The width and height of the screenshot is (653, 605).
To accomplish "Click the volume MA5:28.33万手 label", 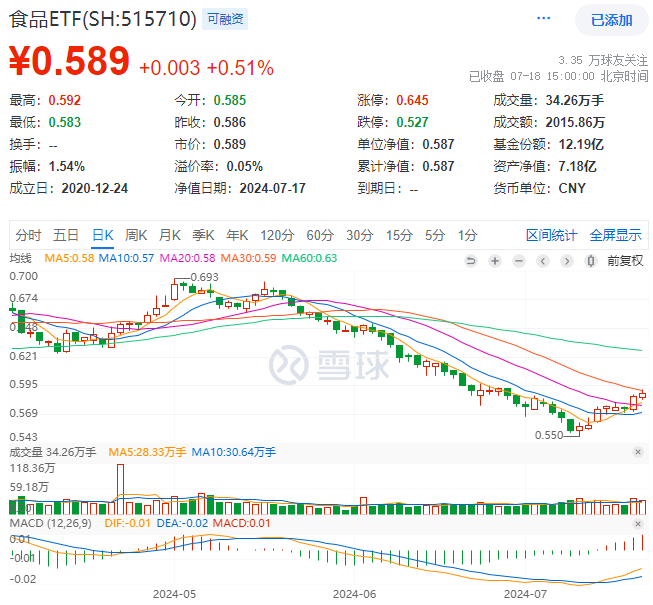I will pyautogui.click(x=147, y=452).
